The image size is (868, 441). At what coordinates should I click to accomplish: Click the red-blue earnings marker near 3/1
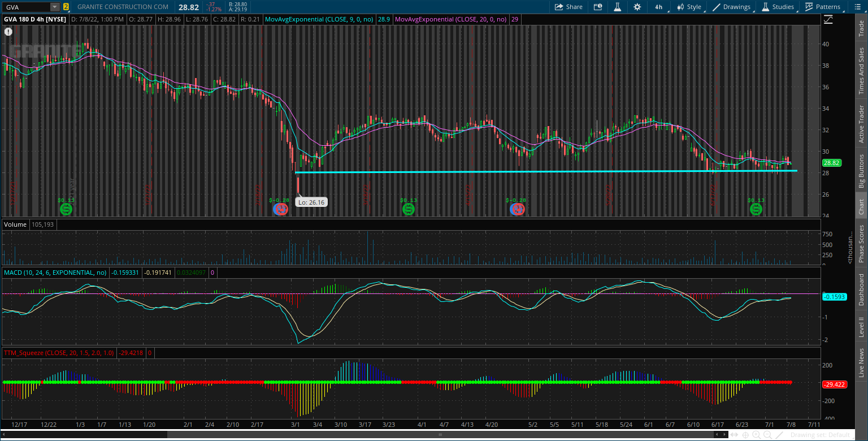pos(280,209)
